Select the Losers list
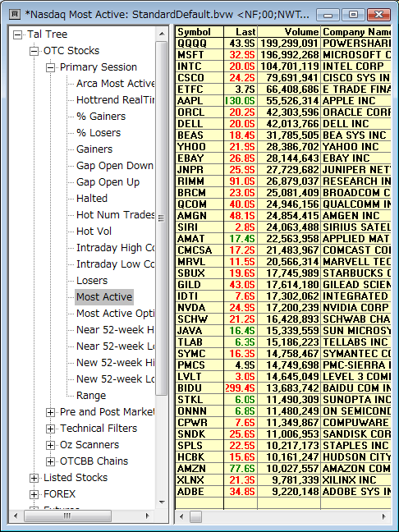This screenshot has height=532, width=399. point(92,281)
